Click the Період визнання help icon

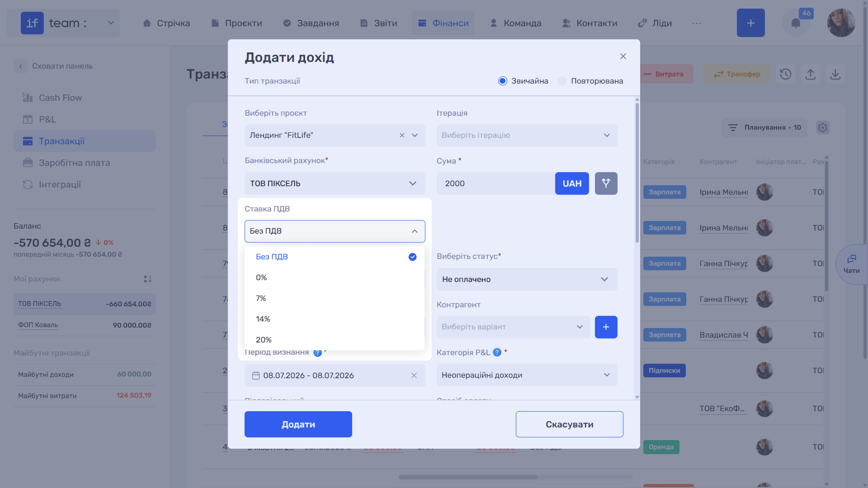317,353
